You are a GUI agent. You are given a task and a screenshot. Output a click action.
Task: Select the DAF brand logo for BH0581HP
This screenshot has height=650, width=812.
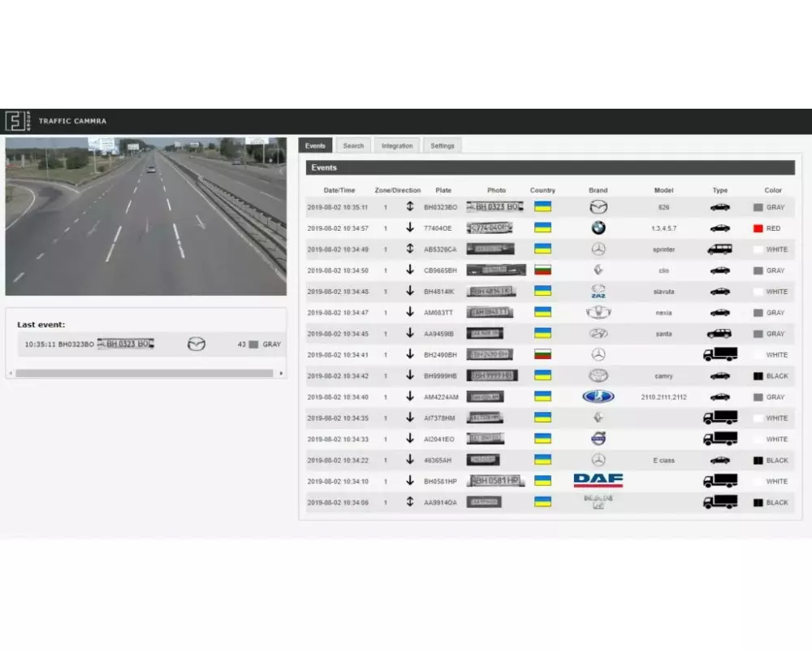[598, 480]
